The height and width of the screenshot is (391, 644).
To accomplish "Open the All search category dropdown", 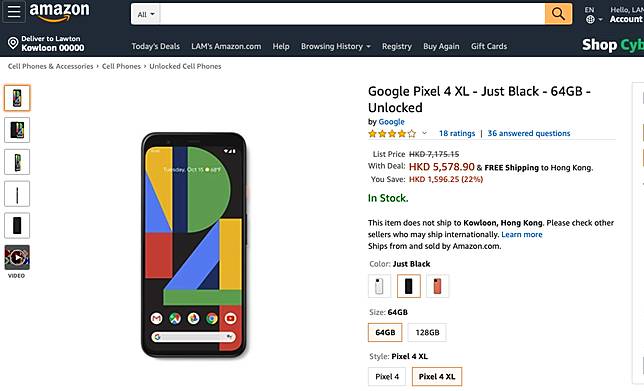I will click(146, 14).
